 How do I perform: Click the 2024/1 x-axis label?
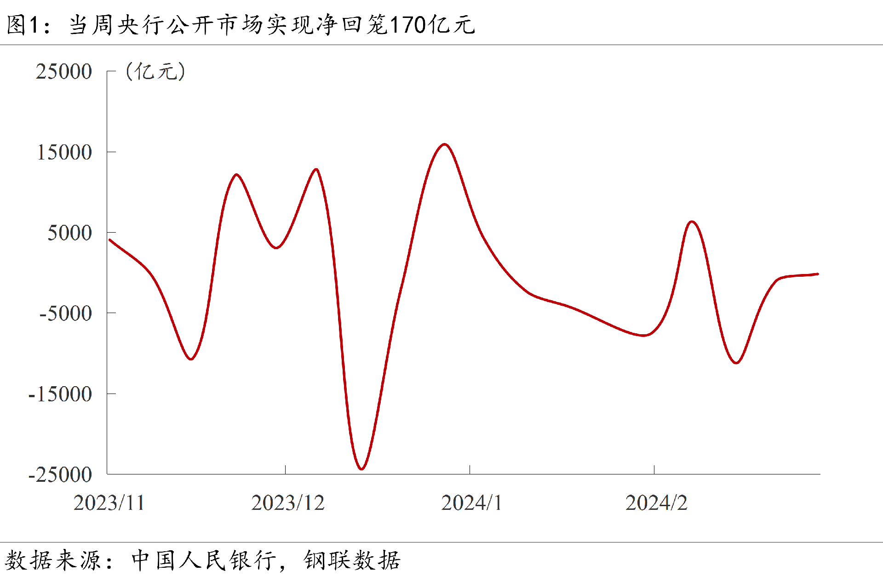click(471, 503)
